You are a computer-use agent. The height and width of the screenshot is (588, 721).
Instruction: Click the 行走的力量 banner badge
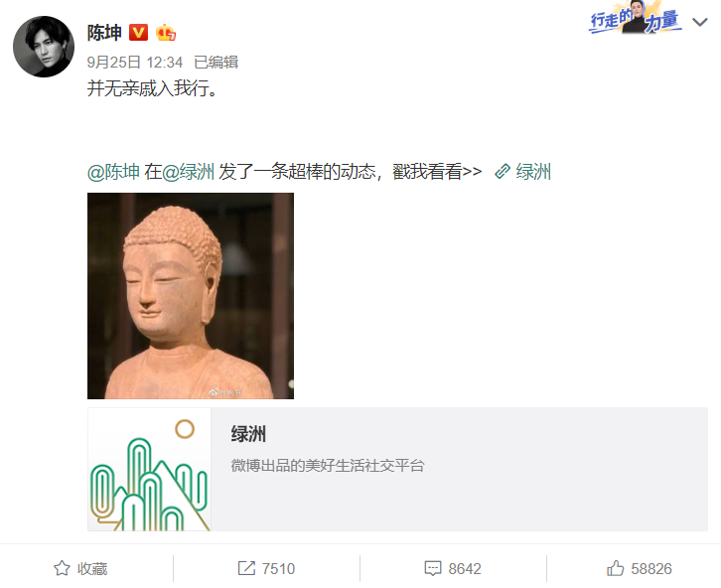636,20
